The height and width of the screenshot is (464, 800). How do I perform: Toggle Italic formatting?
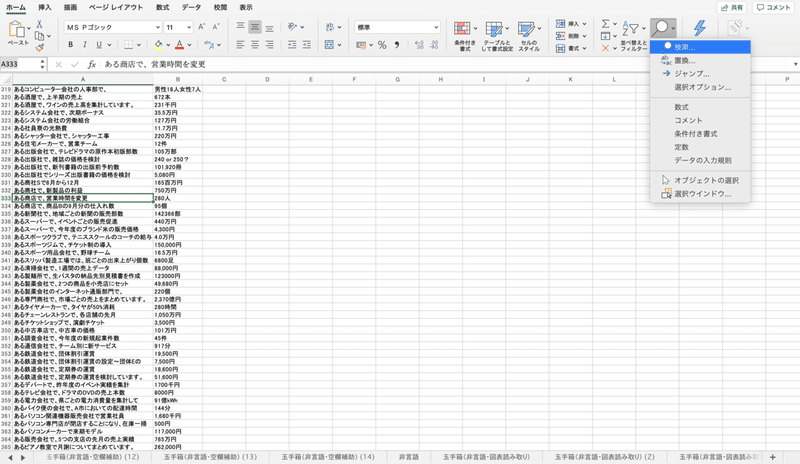[x=85, y=45]
